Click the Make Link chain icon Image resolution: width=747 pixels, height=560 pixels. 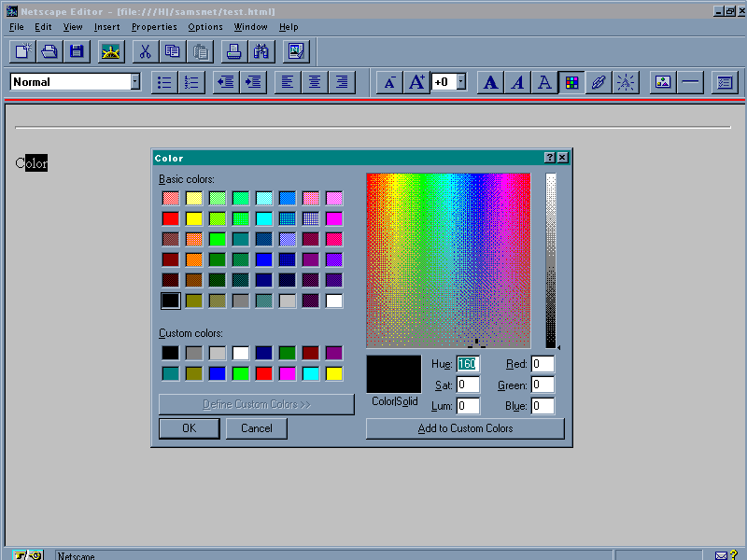point(599,82)
